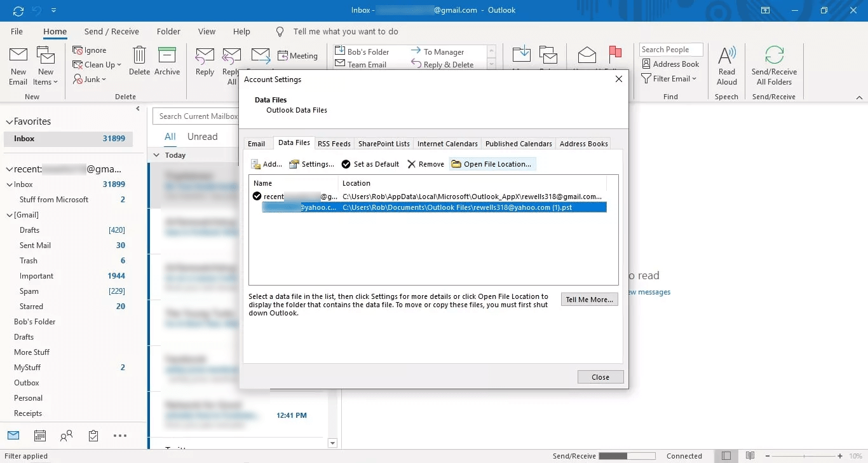Click the Mail icon in the navigation bar

point(13,436)
